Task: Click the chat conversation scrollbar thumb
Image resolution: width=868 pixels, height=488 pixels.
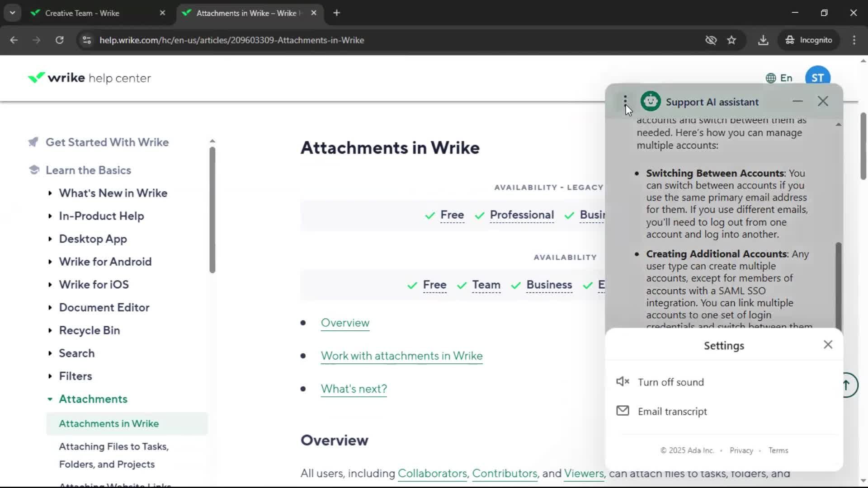Action: click(x=838, y=286)
